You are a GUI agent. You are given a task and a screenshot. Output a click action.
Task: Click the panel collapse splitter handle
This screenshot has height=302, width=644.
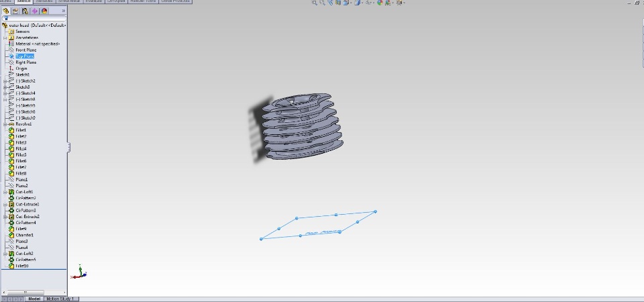(68, 147)
